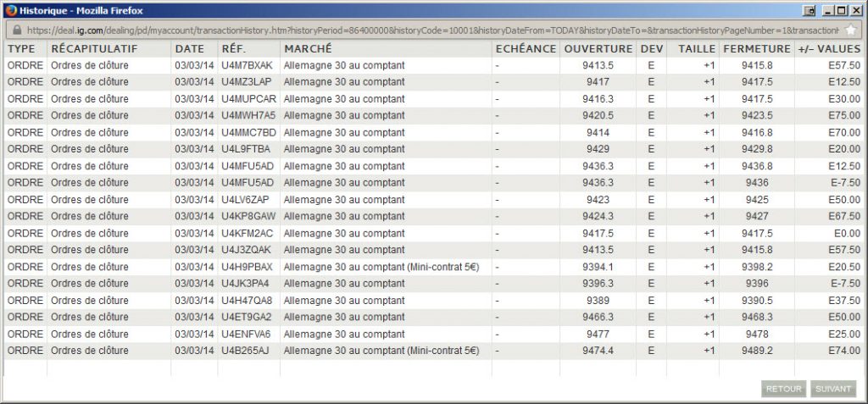The image size is (868, 404).
Task: Click the E0.00 value
Action: (847, 234)
